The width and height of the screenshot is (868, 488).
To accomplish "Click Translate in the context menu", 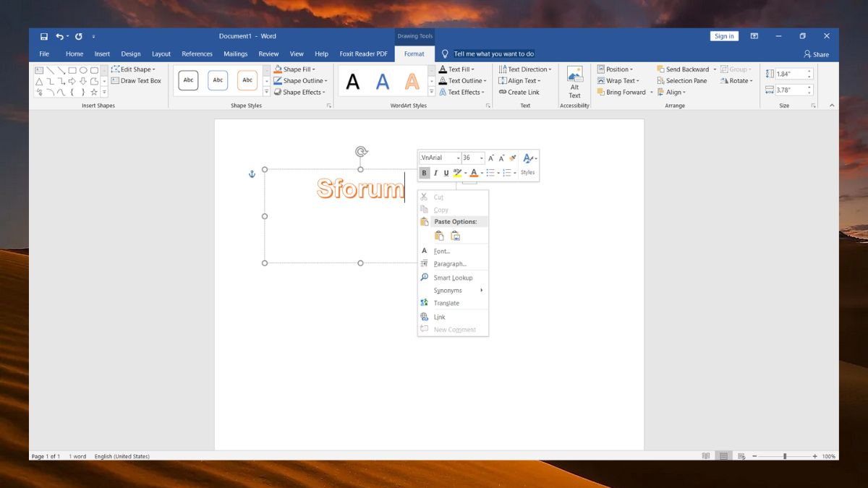I will tap(454, 303).
